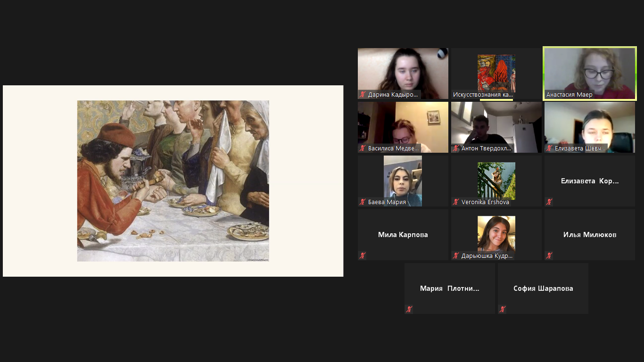Select Искусствознания participant tile with painting avatar
The height and width of the screenshot is (362, 644).
point(496,74)
